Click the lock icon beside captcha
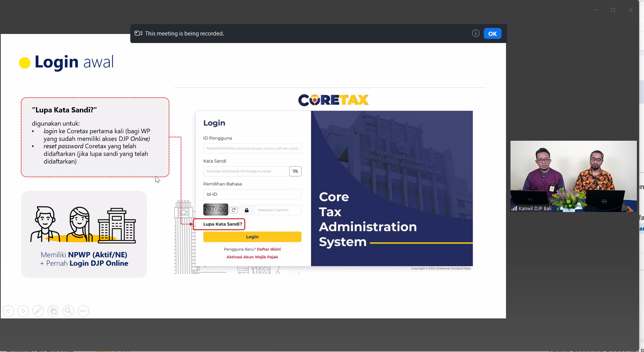The width and height of the screenshot is (644, 352). point(247,210)
